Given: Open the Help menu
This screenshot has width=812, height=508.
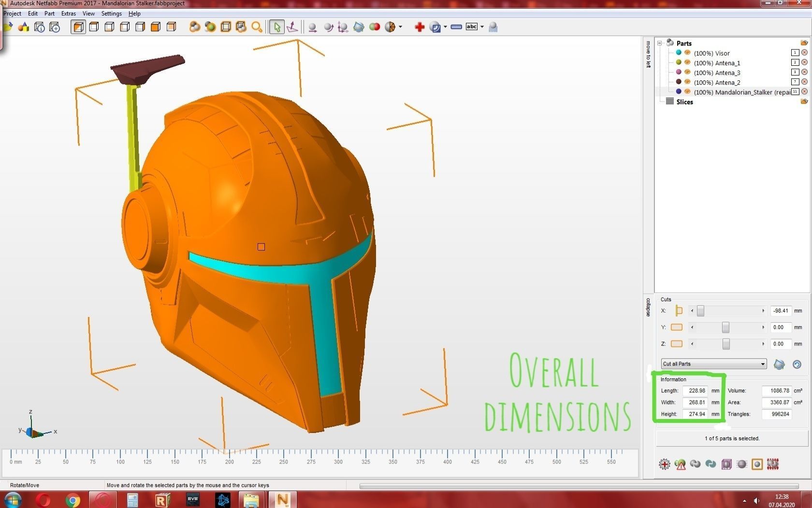Looking at the screenshot, I should (x=134, y=14).
